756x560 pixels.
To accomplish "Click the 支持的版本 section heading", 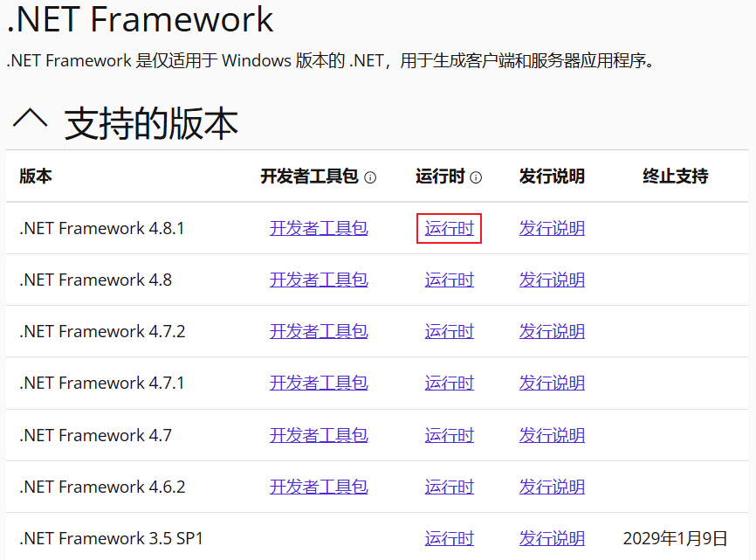I will [151, 123].
